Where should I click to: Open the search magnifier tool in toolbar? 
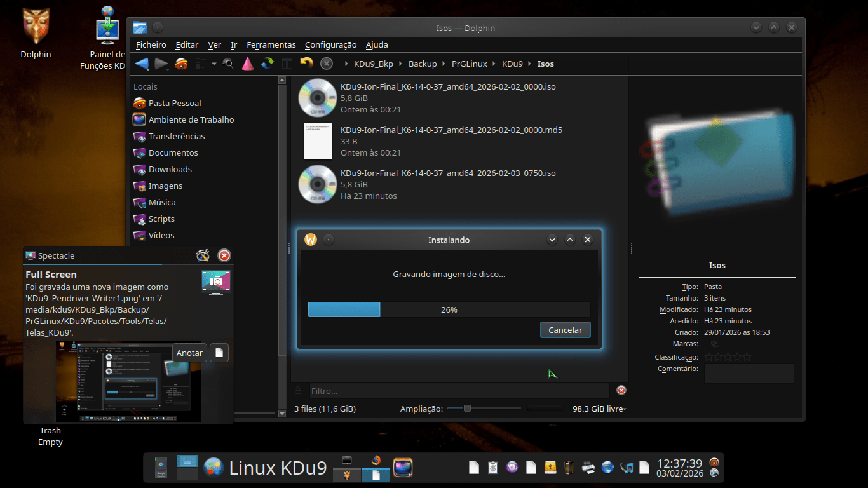pyautogui.click(x=228, y=64)
